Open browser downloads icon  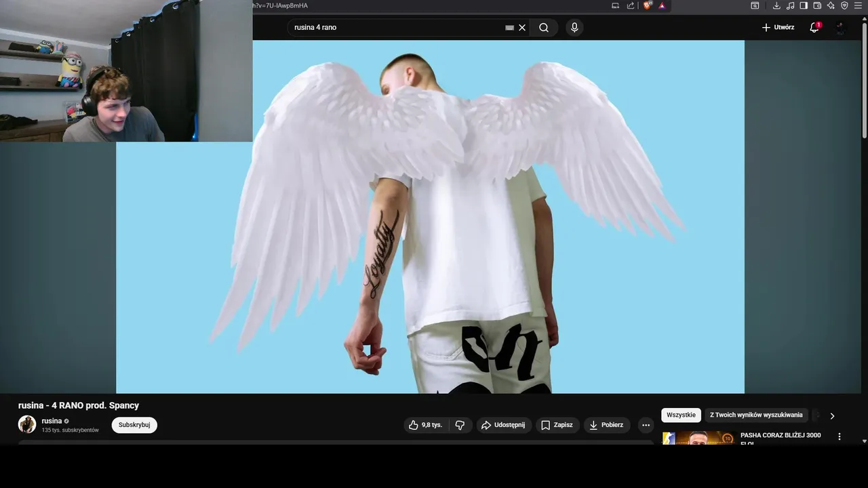point(776,5)
